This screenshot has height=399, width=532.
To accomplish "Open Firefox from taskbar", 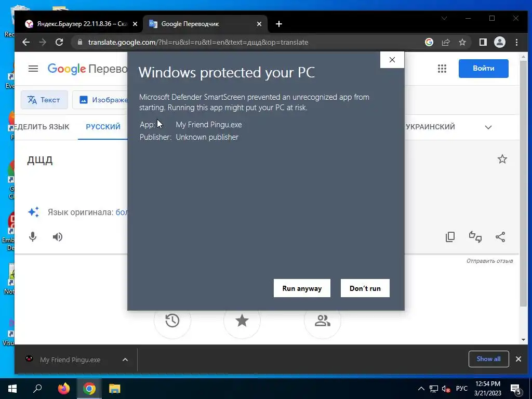I will (64, 389).
